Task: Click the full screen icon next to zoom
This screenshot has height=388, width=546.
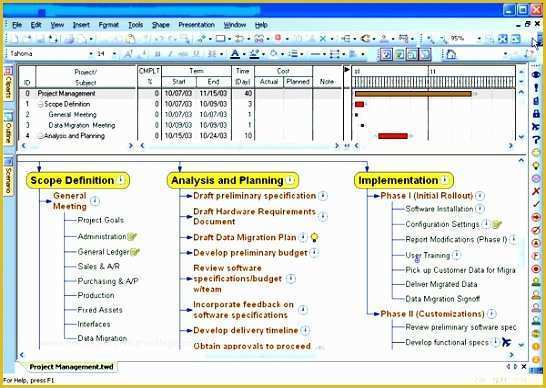Action: coord(502,39)
